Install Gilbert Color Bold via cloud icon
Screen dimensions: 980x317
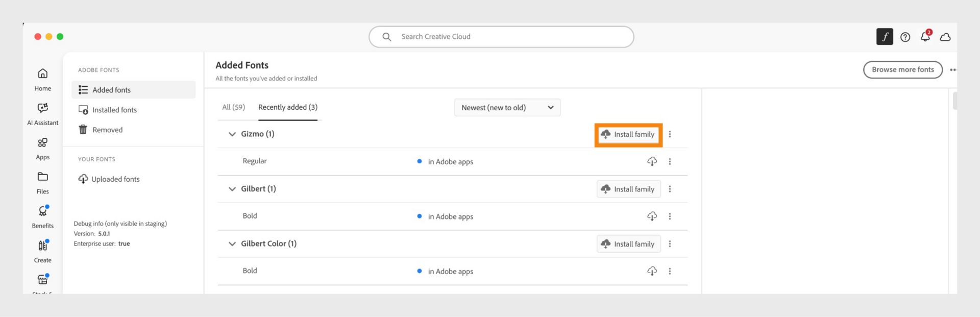pyautogui.click(x=652, y=271)
